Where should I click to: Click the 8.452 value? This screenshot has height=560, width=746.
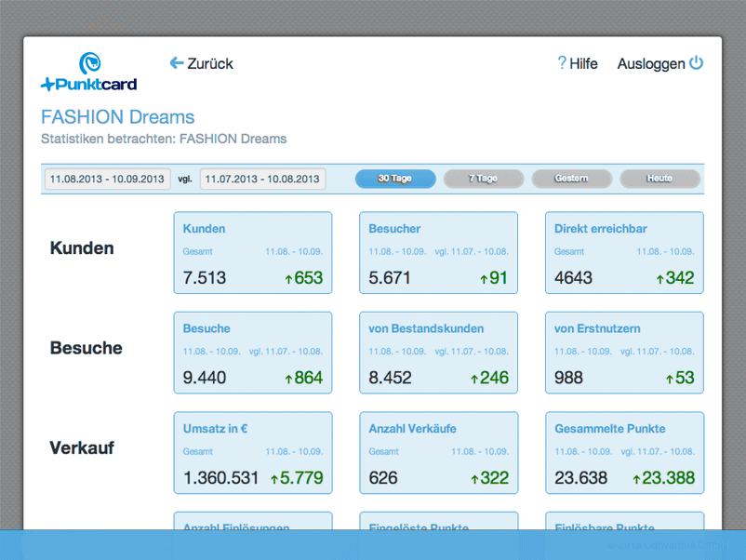pos(390,378)
